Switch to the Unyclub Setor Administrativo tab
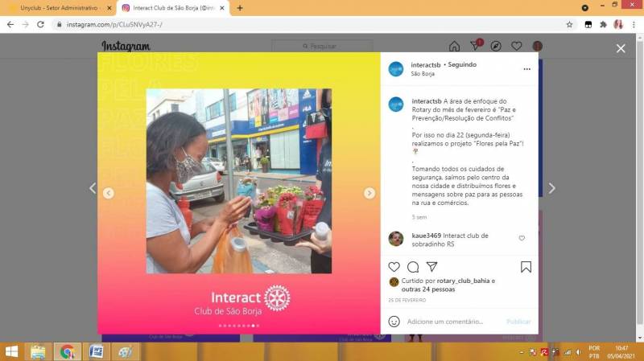Image resolution: width=644 pixels, height=361 pixels. (58, 8)
